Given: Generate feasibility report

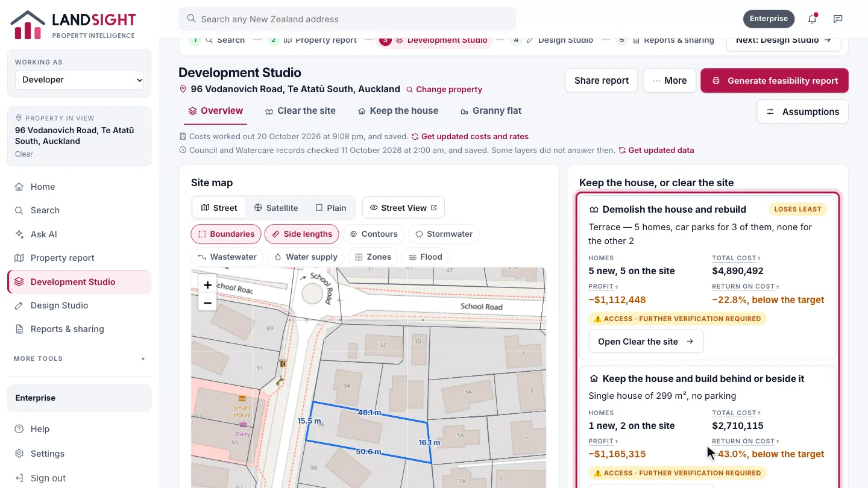Looking at the screenshot, I should 775,80.
